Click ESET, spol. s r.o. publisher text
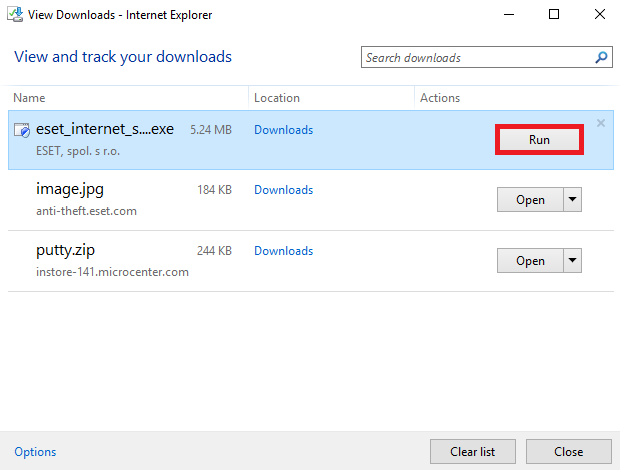The width and height of the screenshot is (620, 470). (x=78, y=151)
